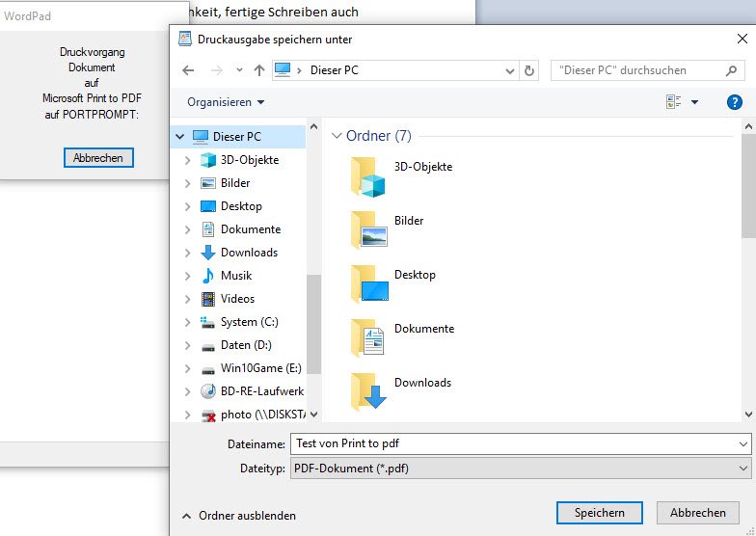
Task: Click the file list scroll down arrow
Action: 748,414
